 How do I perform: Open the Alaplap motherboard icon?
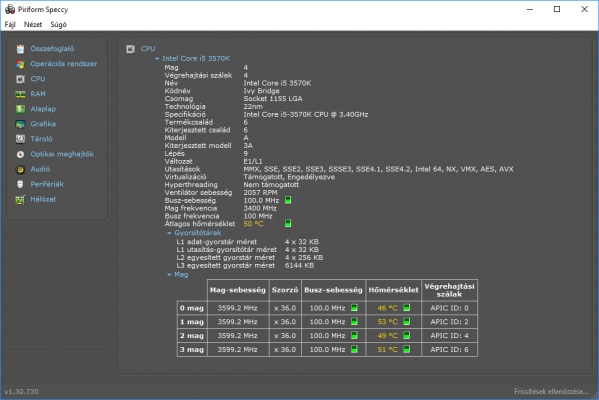[x=20, y=109]
